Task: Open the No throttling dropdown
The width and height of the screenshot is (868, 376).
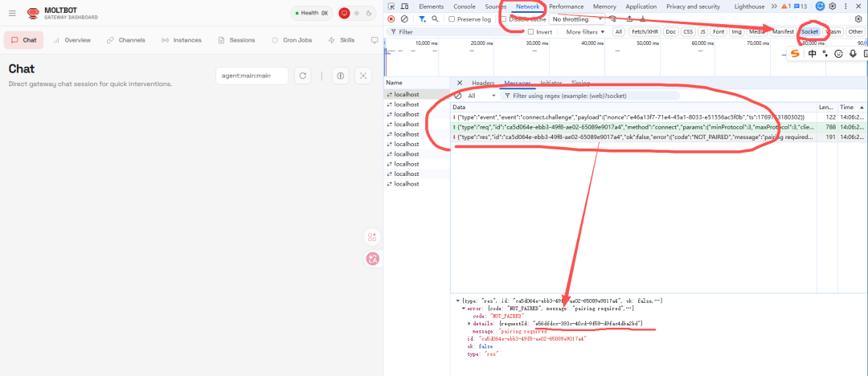Action: click(575, 18)
